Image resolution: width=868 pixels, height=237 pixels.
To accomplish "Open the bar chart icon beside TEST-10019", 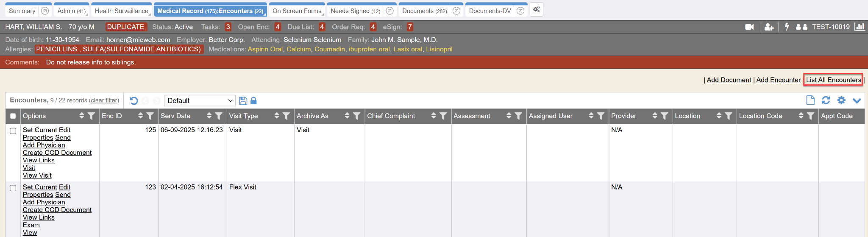I will 859,27.
